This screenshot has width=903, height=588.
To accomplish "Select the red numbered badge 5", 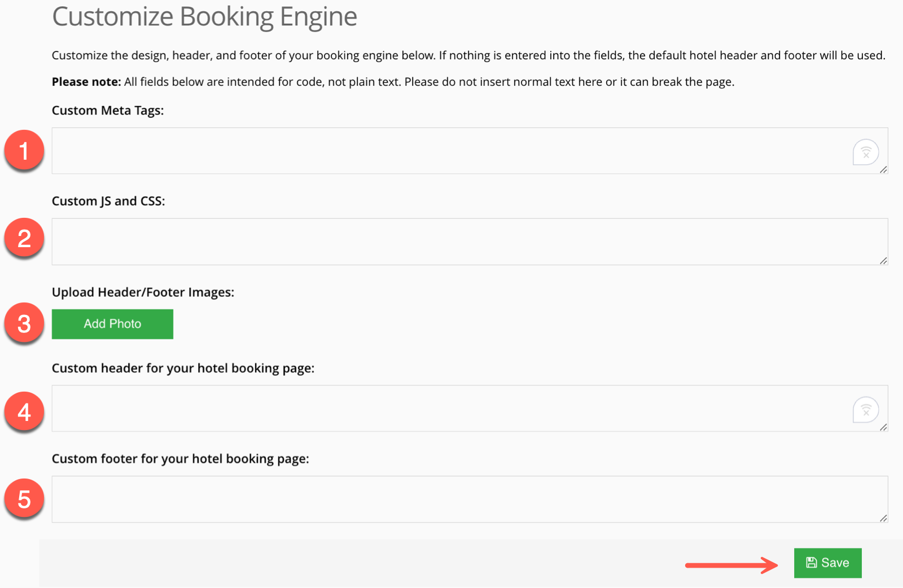I will point(24,499).
